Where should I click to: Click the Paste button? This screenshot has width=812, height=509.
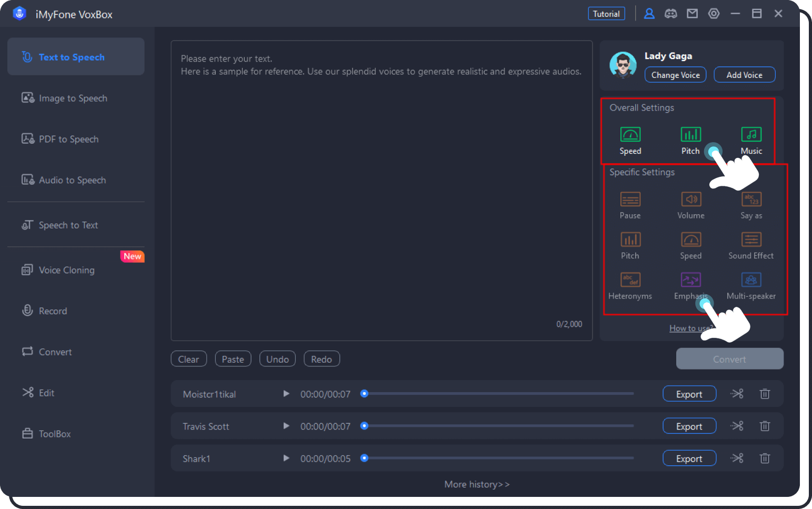233,359
